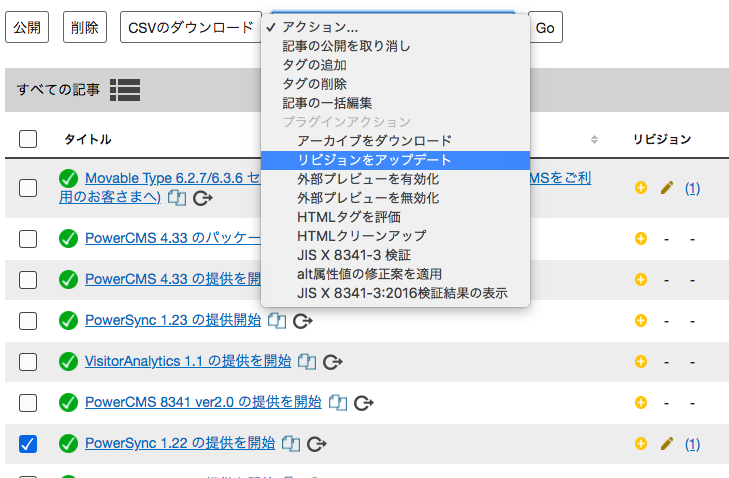Screen dimensions: 729x478
Task: Click duplicate icon for VisitorAnalytics 1.1
Action: (x=307, y=362)
